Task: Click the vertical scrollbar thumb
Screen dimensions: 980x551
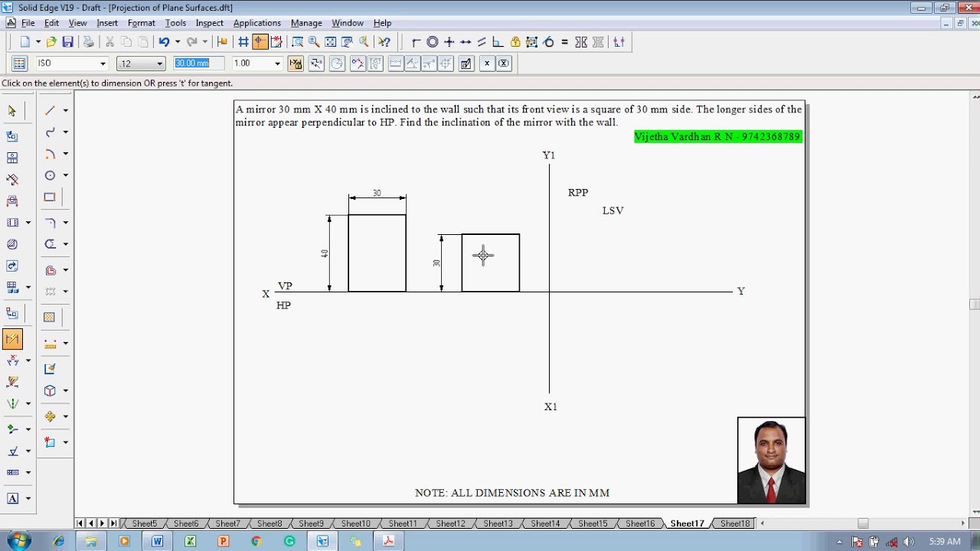Action: pos(974,304)
